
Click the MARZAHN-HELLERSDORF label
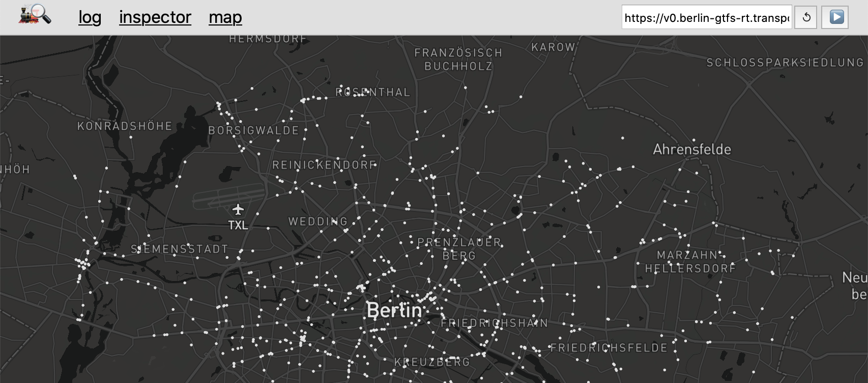690,262
